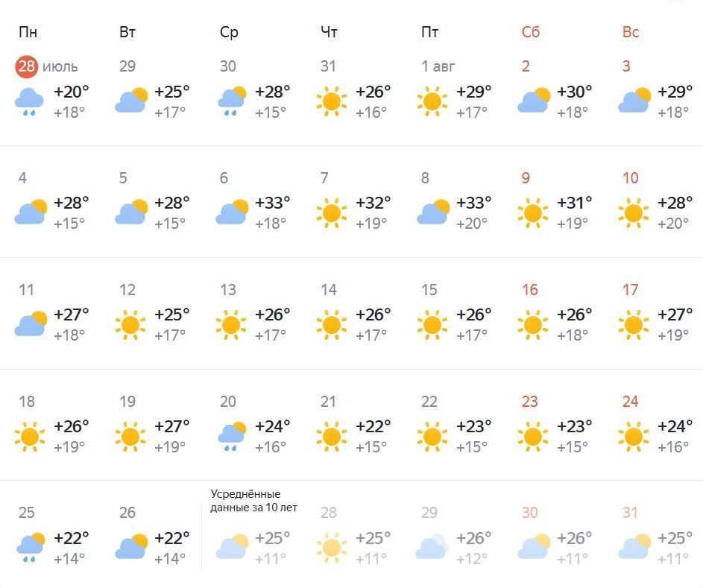Click the partly cloudy icon for August 2
Viewport: 703px width, 588px height.
[533, 101]
